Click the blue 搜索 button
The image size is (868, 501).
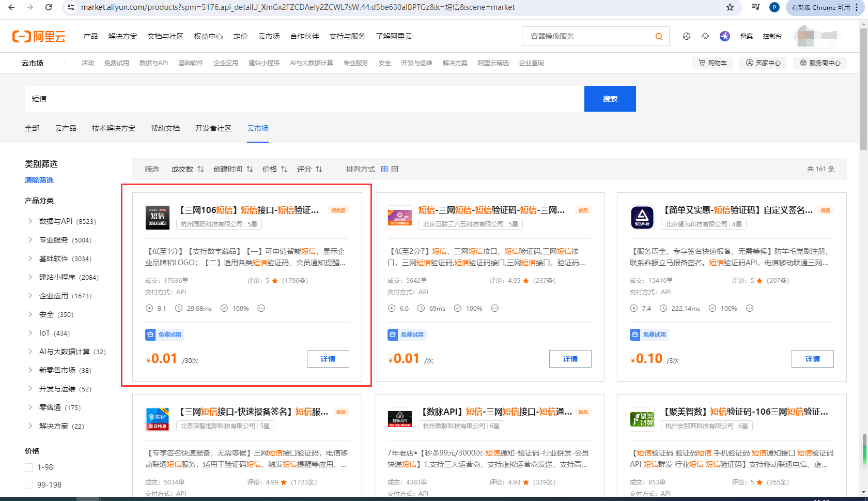pos(610,99)
